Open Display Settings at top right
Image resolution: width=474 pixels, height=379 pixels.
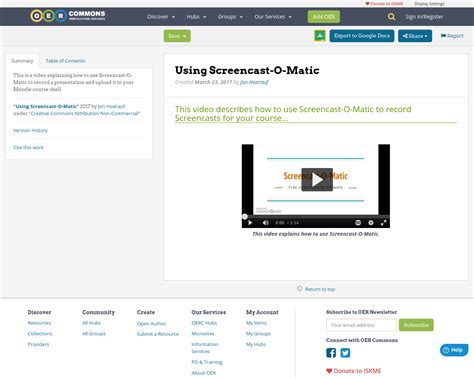429,4
